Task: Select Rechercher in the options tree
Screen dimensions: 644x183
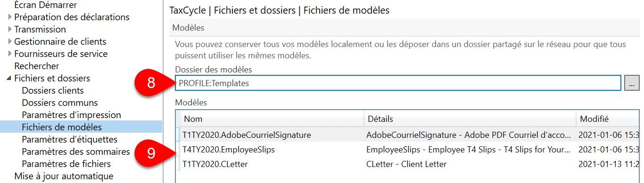Action: click(x=37, y=66)
